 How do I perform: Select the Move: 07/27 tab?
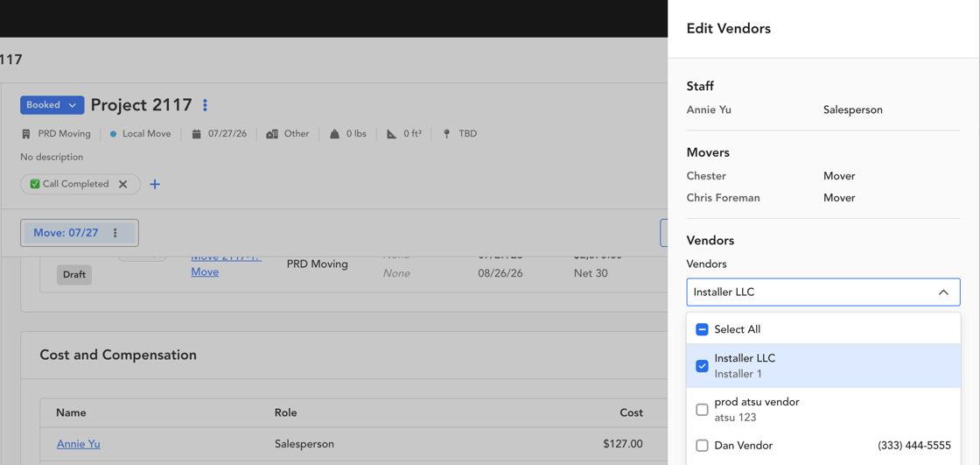click(66, 233)
